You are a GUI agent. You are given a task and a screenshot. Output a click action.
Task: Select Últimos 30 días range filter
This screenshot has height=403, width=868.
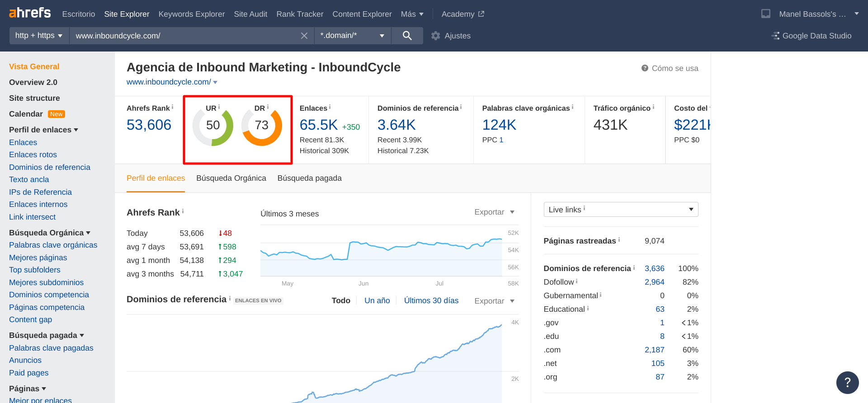[x=431, y=300]
